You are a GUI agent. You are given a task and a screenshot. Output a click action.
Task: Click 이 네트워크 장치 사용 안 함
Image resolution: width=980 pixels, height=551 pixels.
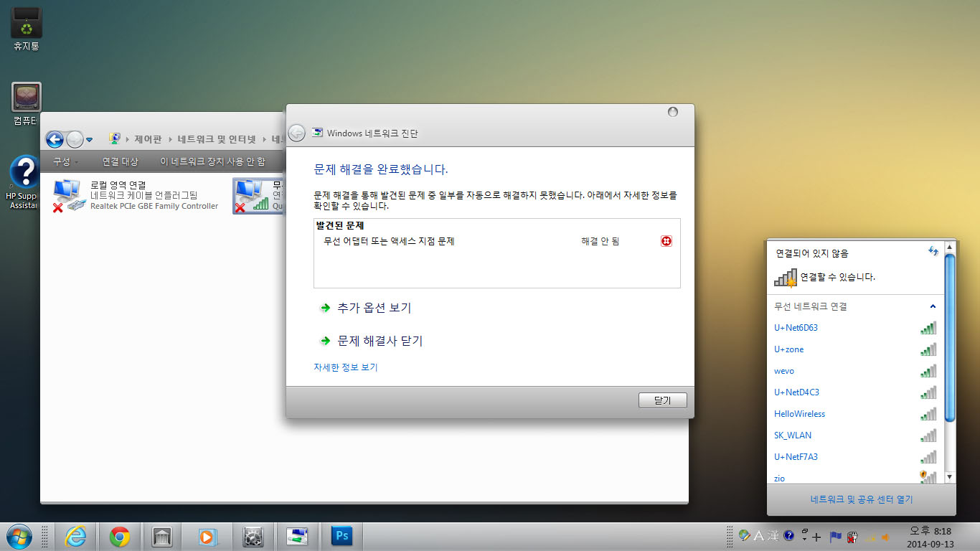pos(212,161)
